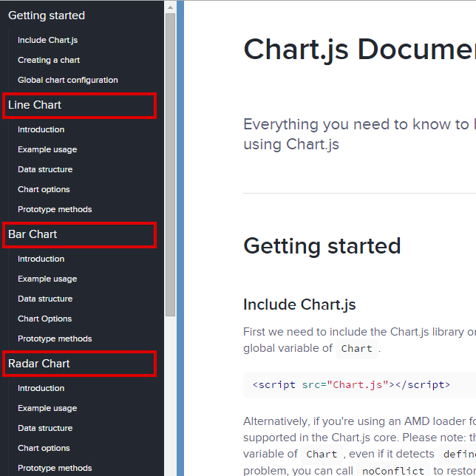Open the Getting started sidebar section
Screen dimensions: 476x476
tap(47, 16)
